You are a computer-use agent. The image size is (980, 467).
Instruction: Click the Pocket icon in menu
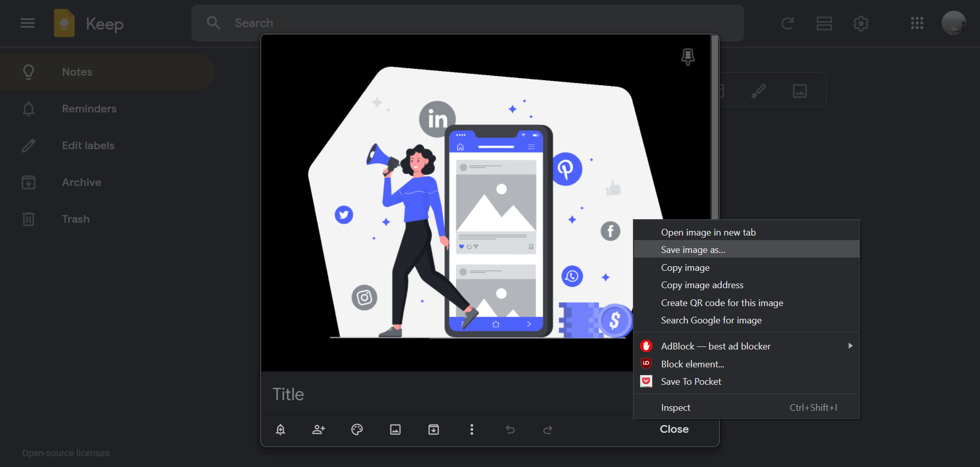646,381
